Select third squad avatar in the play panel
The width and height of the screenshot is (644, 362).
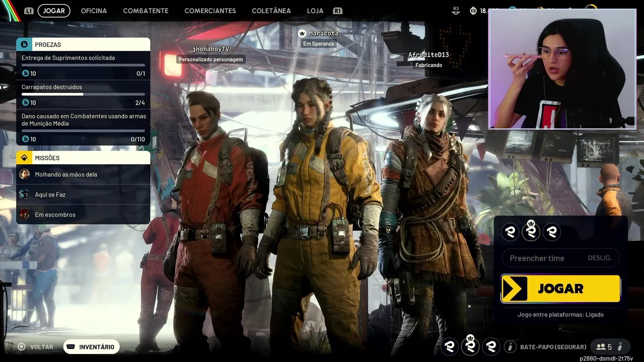[551, 232]
